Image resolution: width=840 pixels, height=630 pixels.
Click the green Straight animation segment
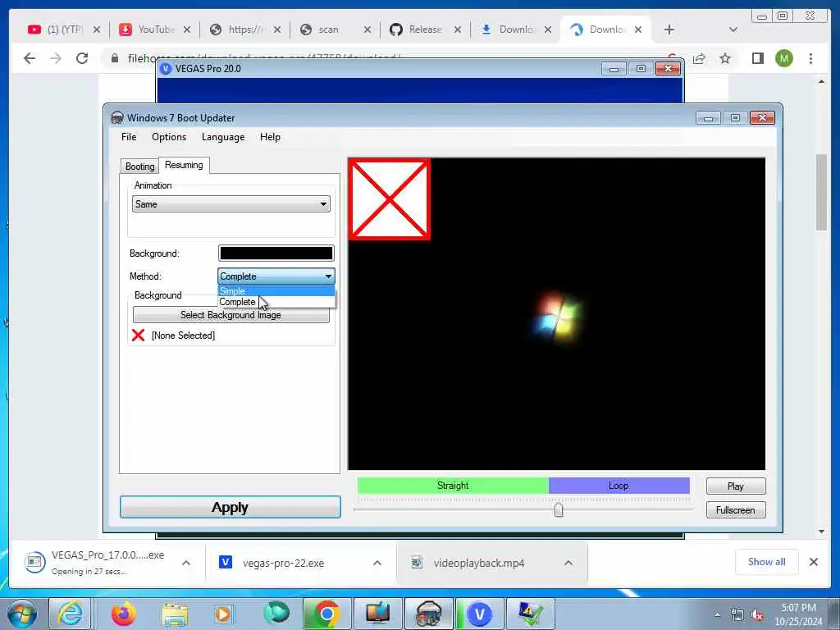pos(453,486)
